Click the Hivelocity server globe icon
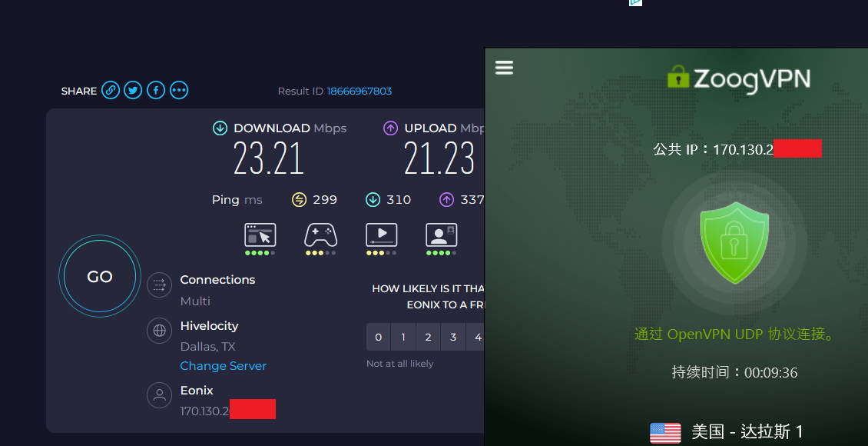 click(160, 331)
